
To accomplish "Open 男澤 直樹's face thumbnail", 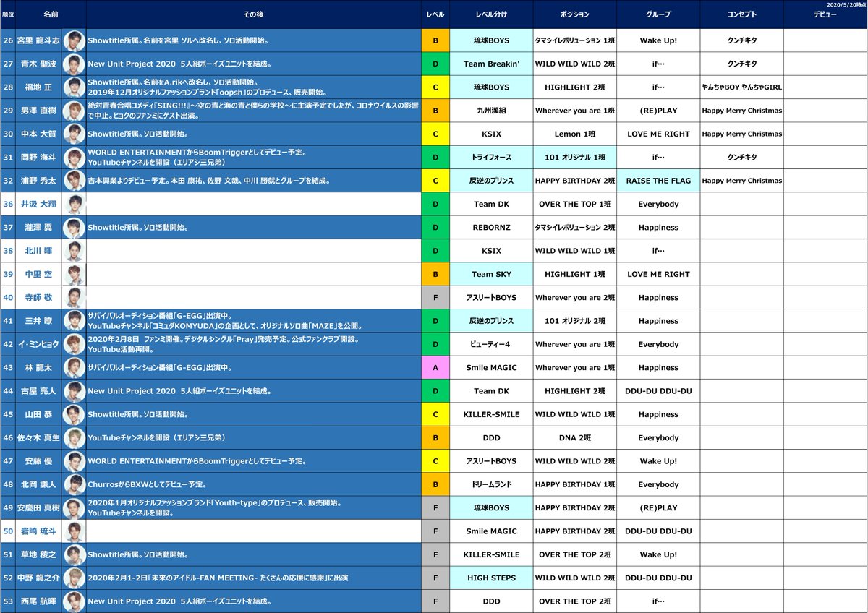I will click(74, 111).
